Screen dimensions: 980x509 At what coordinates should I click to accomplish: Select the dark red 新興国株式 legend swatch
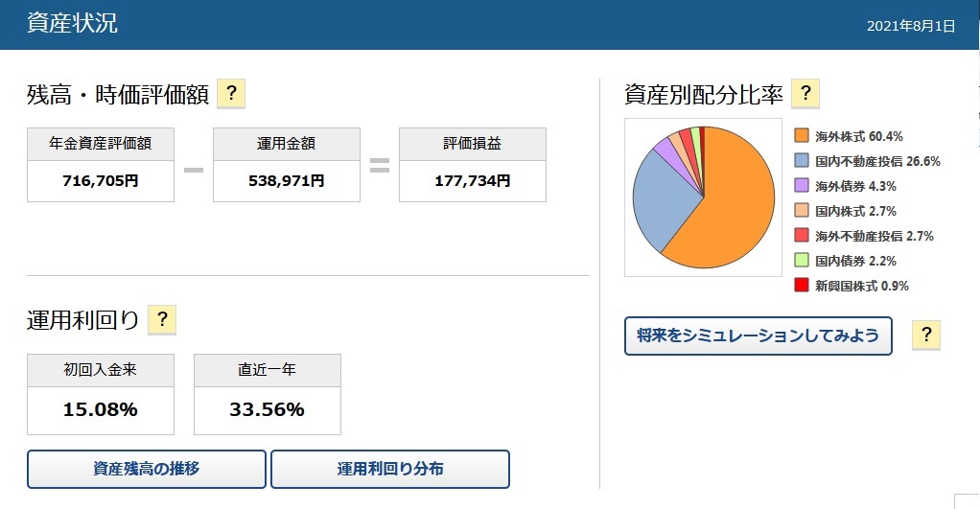[802, 286]
